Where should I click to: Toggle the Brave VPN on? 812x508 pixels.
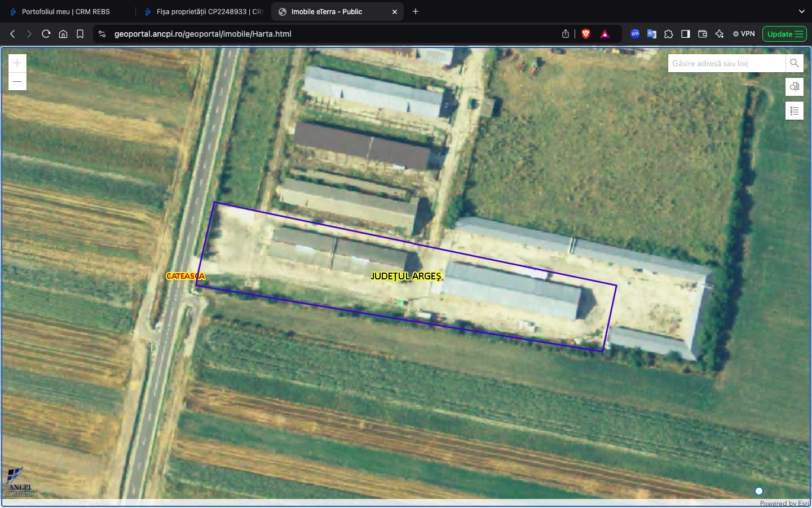tap(743, 34)
